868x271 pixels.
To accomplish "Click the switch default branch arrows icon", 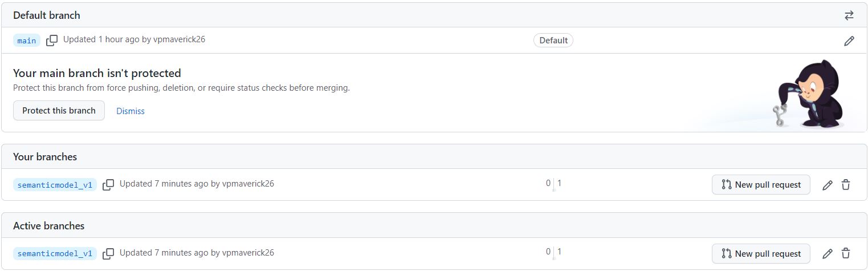I will coord(849,15).
